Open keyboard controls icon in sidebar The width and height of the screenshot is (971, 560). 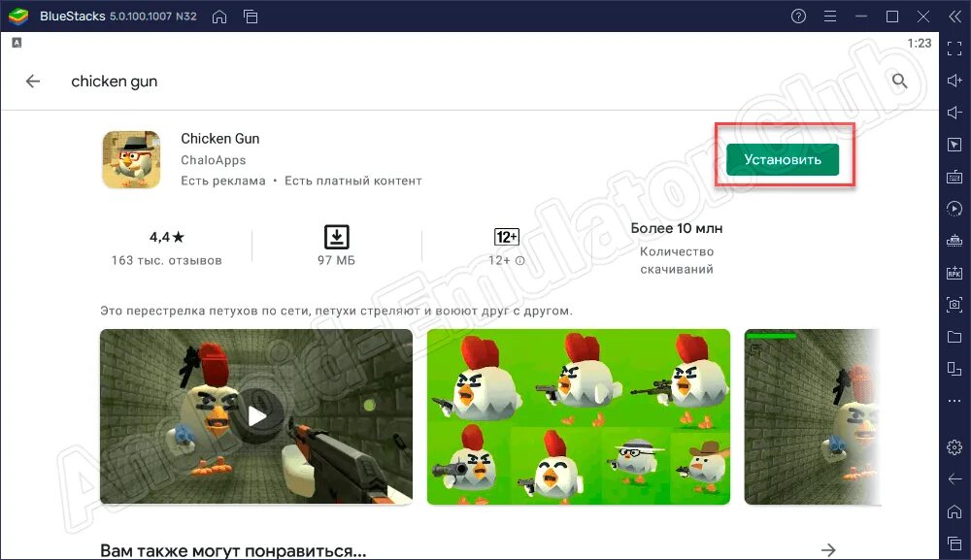(954, 177)
